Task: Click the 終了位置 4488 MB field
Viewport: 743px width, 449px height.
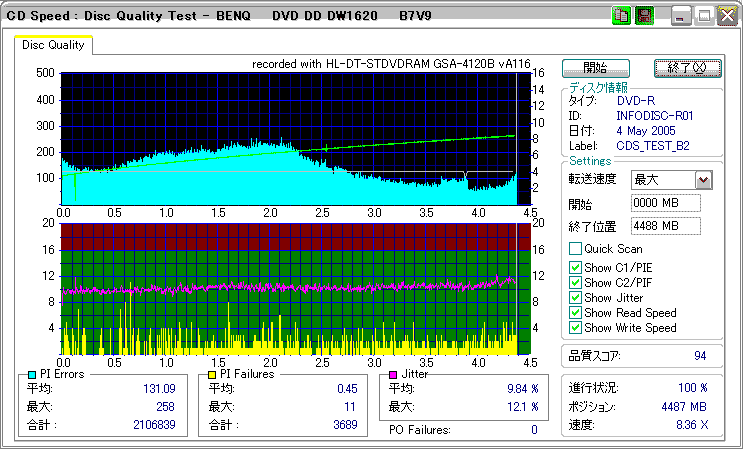Action: tap(665, 226)
